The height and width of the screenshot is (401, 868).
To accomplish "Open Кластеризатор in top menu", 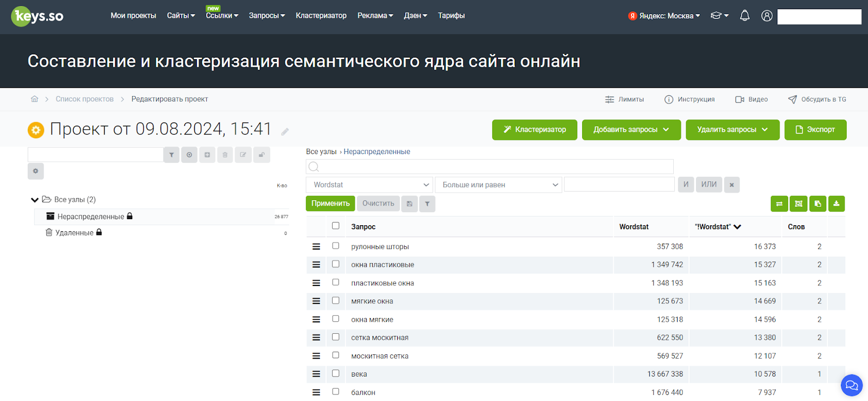I will (321, 16).
